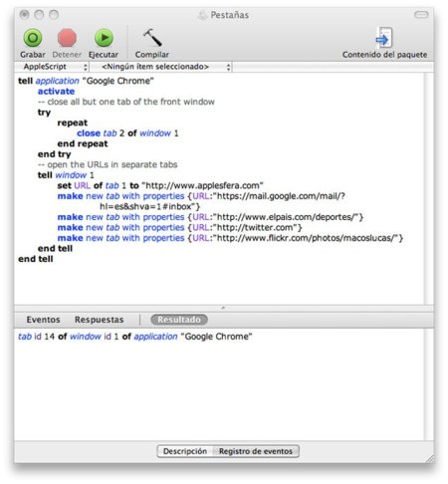The height and width of the screenshot is (484, 448).
Task: Run the script with Ejecutar icon
Action: point(104,38)
